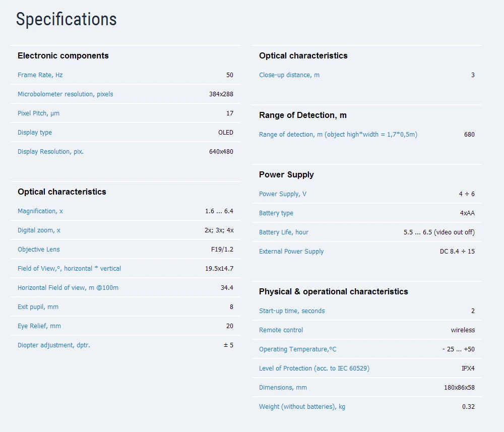The image size is (504, 432).
Task: Click the right Optical characteristics heading
Action: [x=303, y=55]
